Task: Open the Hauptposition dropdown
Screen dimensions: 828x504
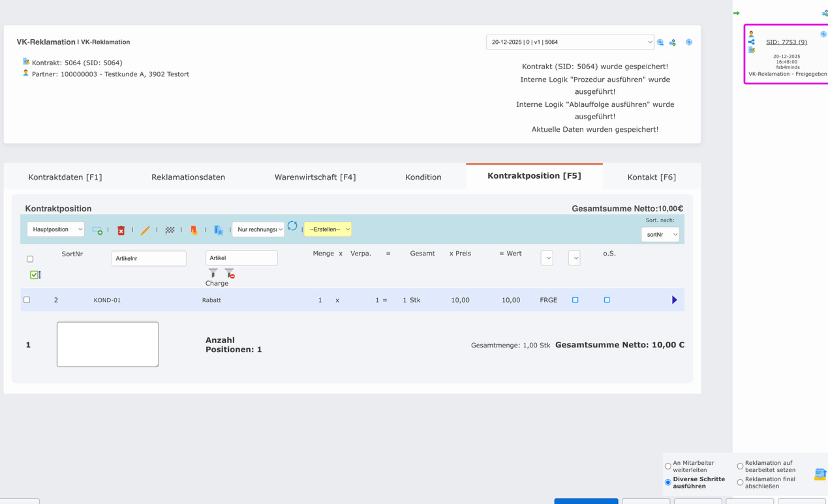Action: (x=55, y=229)
